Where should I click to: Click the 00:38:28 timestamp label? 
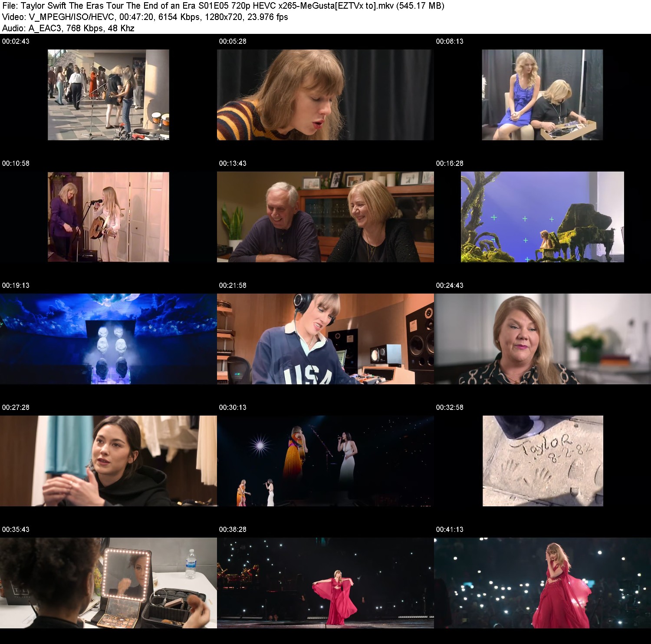233,529
